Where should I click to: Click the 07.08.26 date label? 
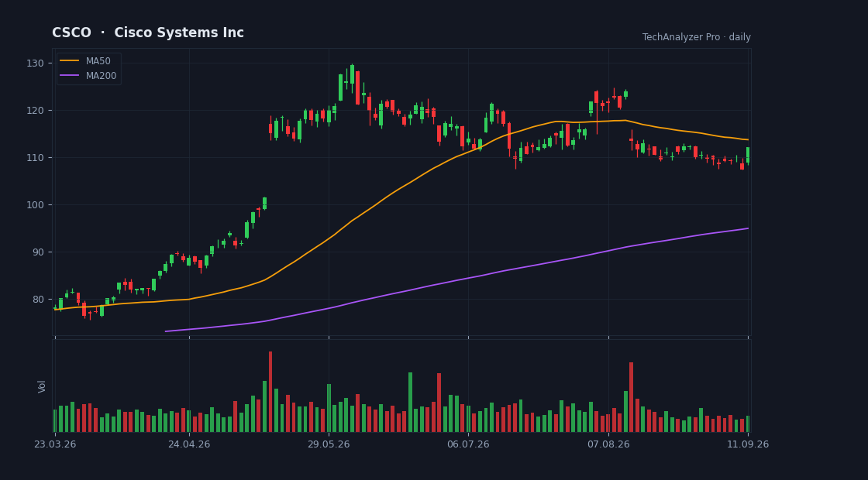[x=608, y=444]
